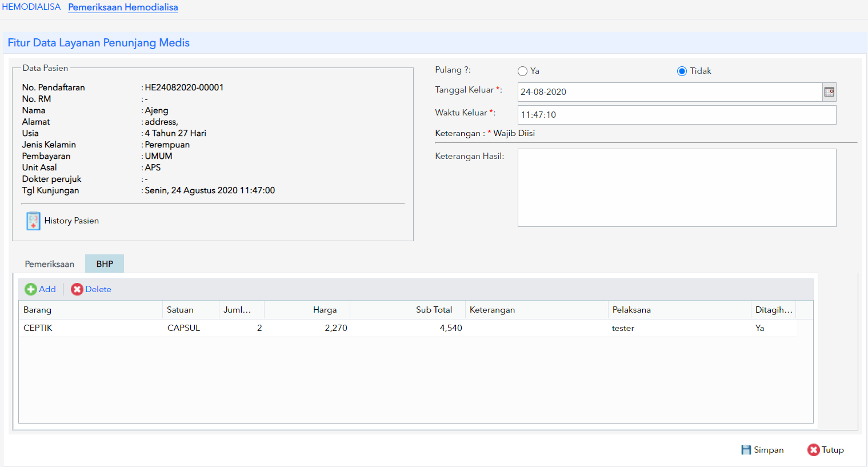Image resolution: width=868 pixels, height=467 pixels.
Task: Click the tester cell under Pelaksana
Action: (x=679, y=328)
